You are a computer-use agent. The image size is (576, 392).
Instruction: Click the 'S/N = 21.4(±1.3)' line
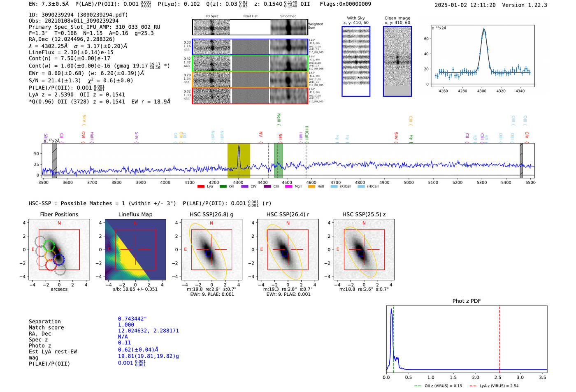81,81
